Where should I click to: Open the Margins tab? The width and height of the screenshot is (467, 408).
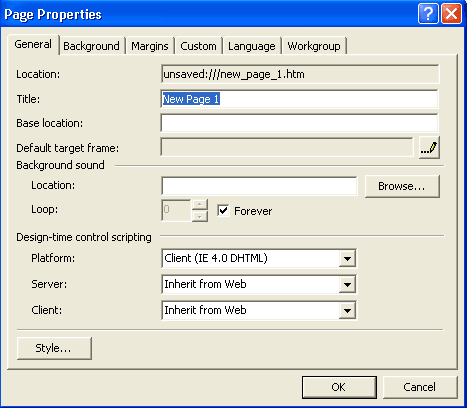(150, 46)
